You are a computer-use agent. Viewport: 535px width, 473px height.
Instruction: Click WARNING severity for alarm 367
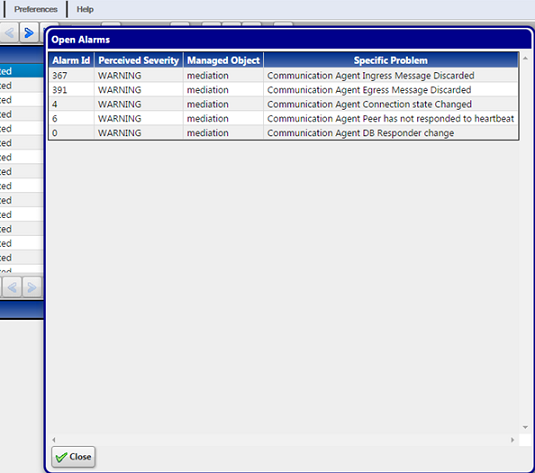point(119,75)
